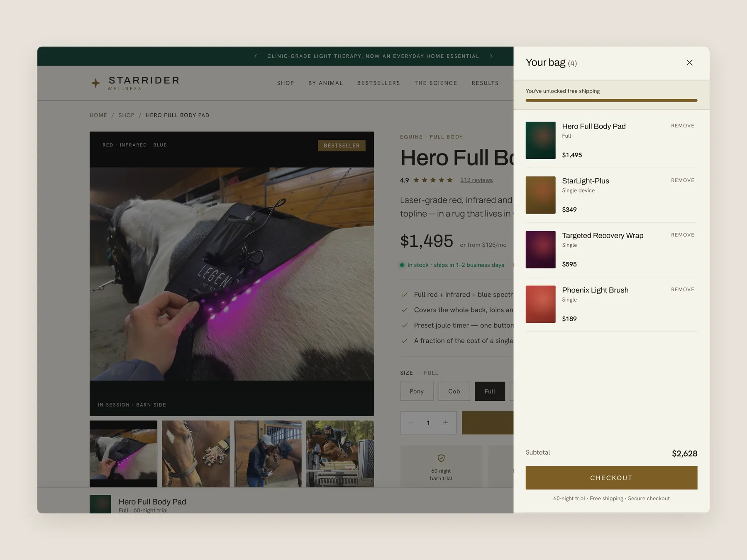Advance announcement with right chevron
747x560 pixels.
(x=491, y=56)
